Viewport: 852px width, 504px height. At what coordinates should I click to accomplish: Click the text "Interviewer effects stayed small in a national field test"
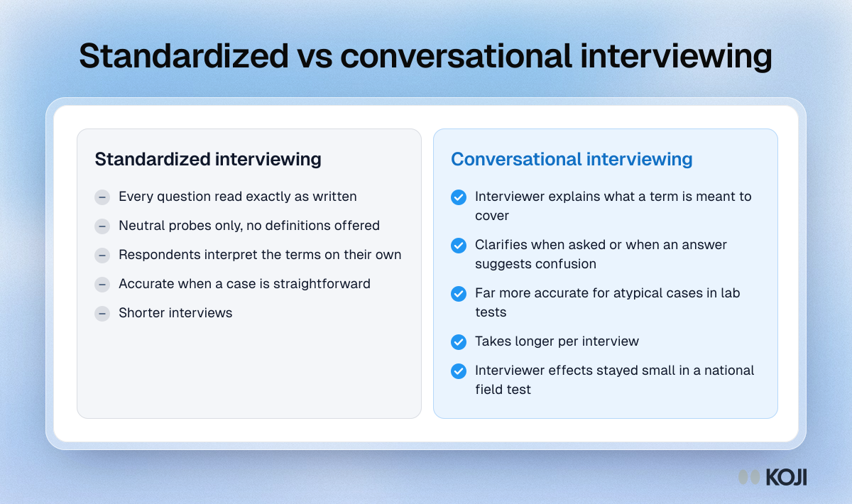pos(615,380)
